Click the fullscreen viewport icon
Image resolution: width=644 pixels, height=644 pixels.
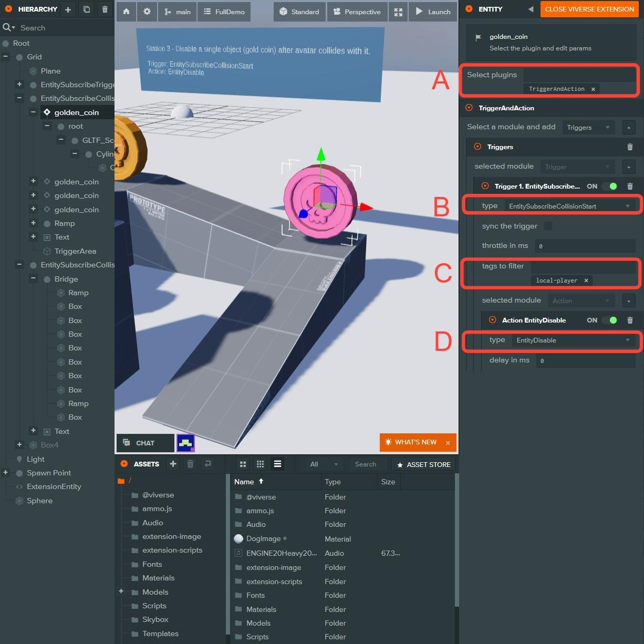398,12
